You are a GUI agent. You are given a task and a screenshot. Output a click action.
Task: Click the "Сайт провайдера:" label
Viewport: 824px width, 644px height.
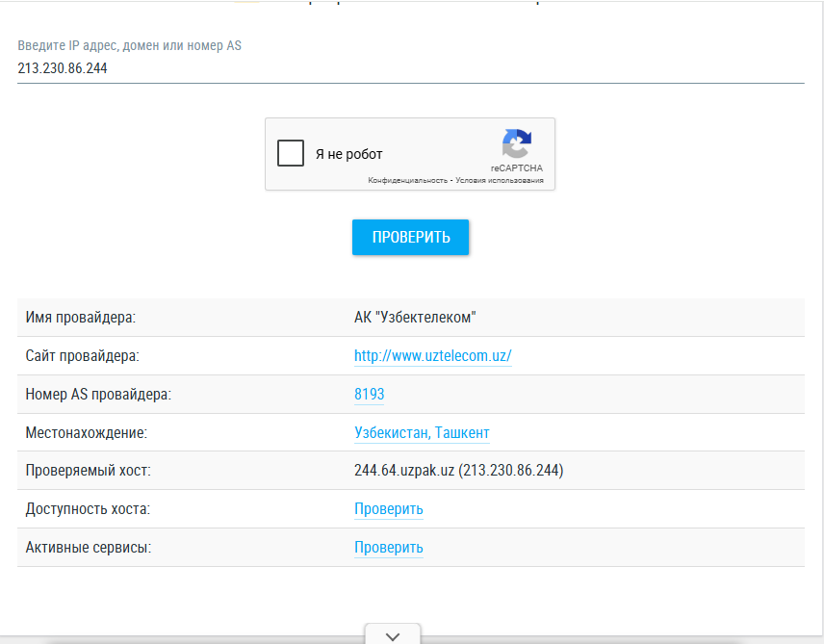(x=83, y=356)
